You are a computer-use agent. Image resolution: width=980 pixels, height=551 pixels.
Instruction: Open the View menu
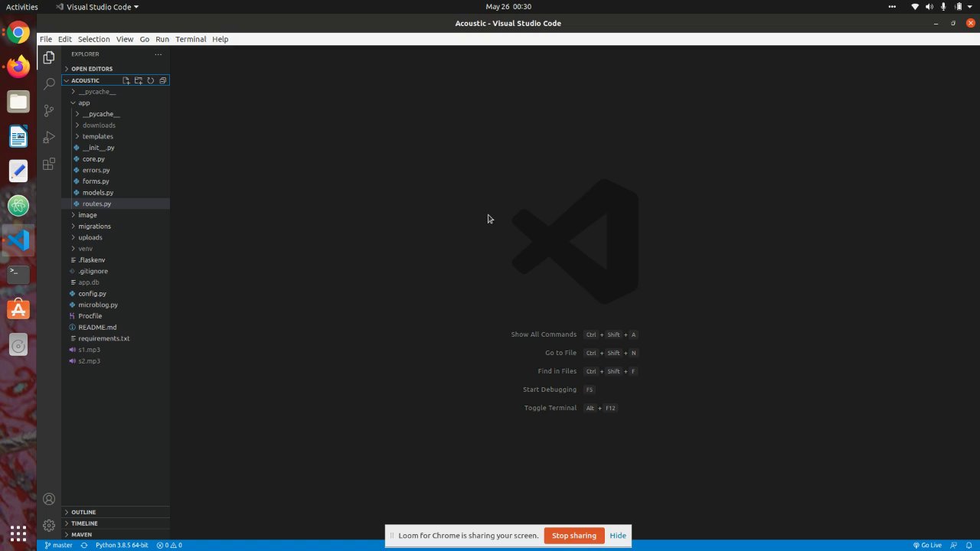[x=125, y=39]
